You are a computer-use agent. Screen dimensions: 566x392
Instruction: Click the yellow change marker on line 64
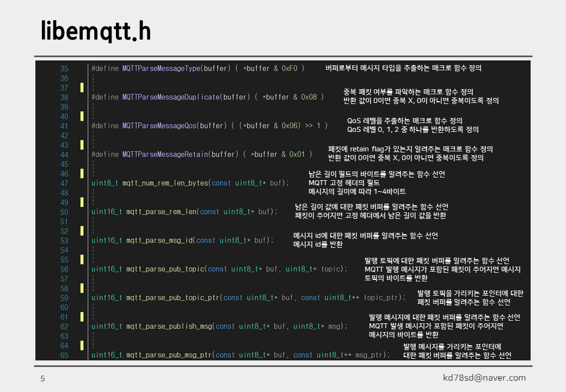tap(82, 345)
